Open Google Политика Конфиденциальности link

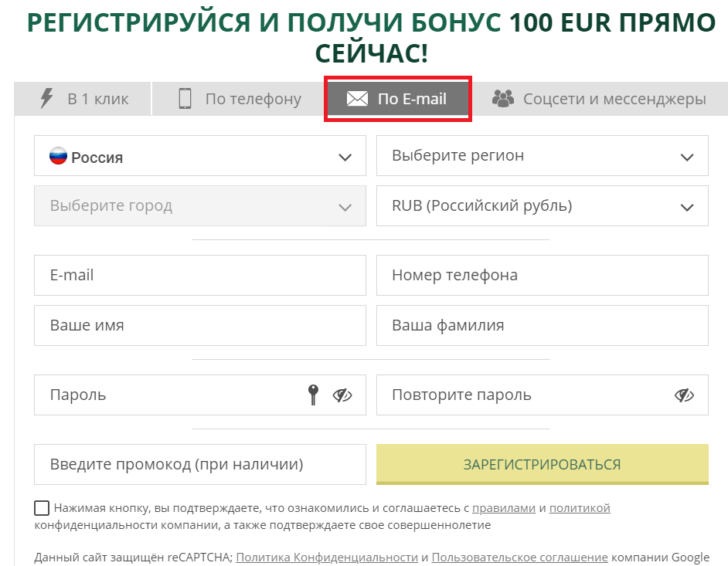point(327,558)
